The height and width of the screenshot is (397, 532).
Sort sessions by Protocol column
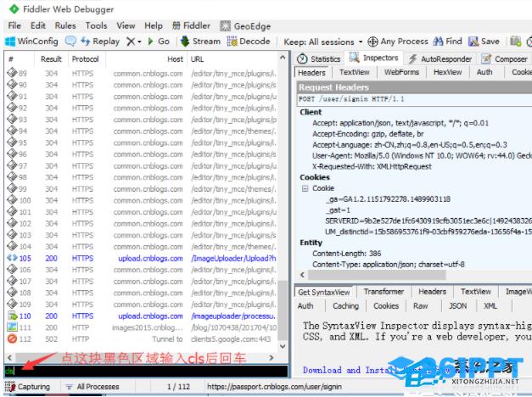[x=85, y=59]
